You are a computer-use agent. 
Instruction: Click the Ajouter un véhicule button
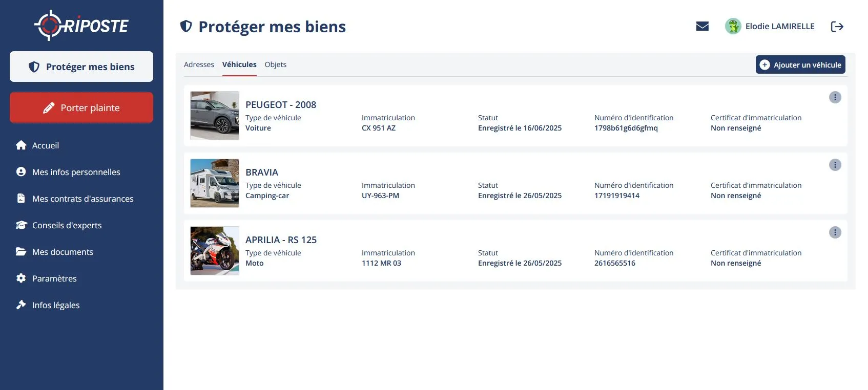(x=800, y=65)
